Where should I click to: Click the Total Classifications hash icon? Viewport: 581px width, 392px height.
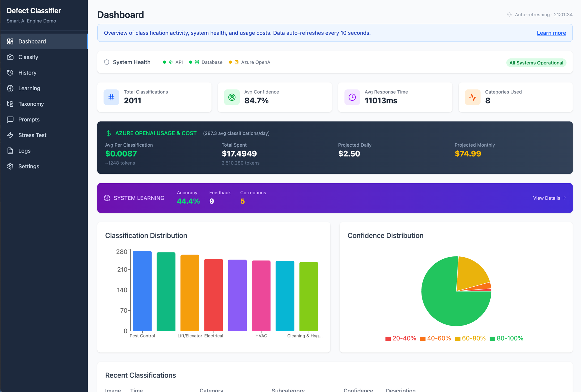click(111, 97)
